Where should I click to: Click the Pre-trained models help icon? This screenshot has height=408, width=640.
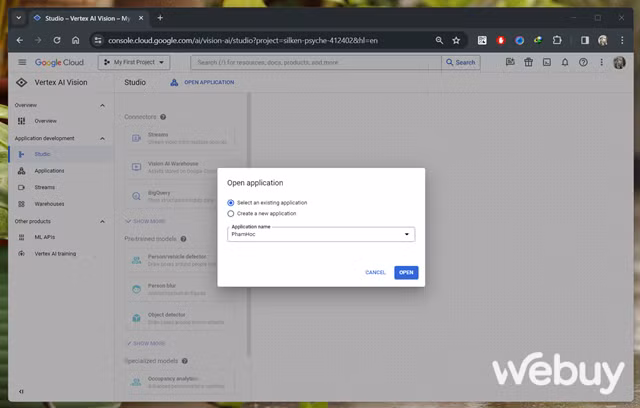(x=184, y=239)
